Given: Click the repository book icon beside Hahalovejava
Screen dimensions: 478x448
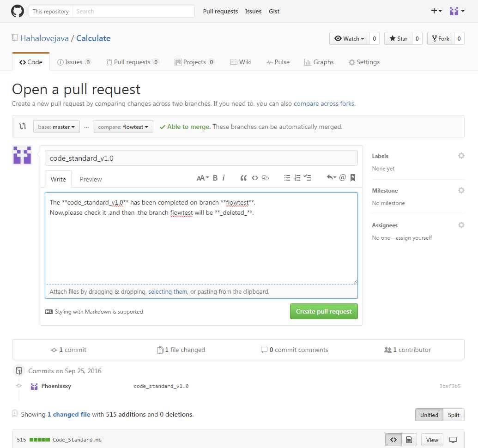Looking at the screenshot, I should click(15, 38).
